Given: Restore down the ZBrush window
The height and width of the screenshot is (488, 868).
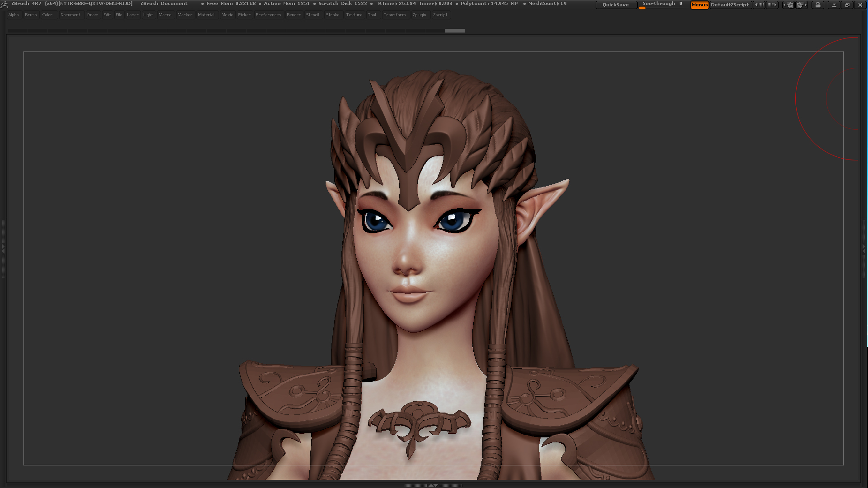Looking at the screenshot, I should tap(847, 5).
